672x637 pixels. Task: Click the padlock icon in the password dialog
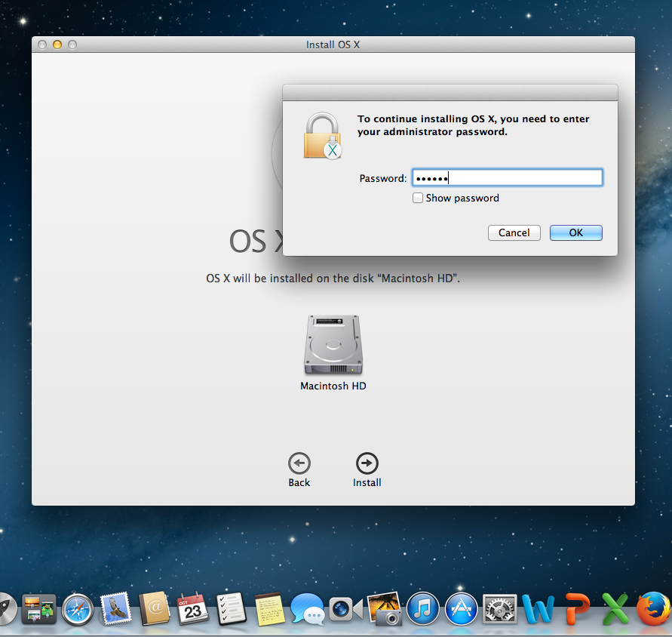pyautogui.click(x=323, y=136)
